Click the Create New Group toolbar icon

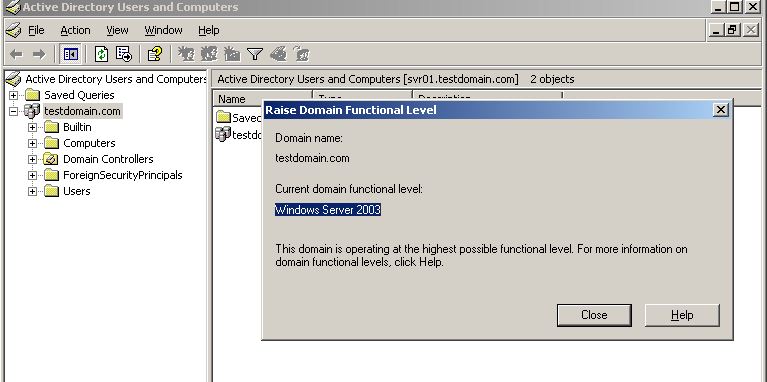click(x=209, y=54)
